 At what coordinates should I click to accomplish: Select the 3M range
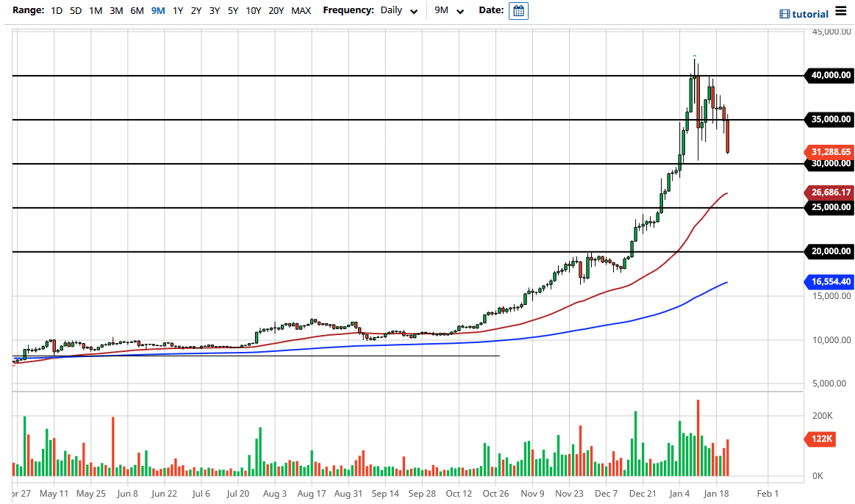tap(115, 11)
